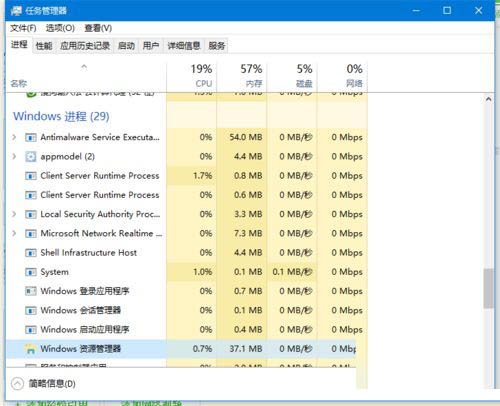Switch to the 应用历史记录 tab
Screen dimensions: 500x406
(x=85, y=46)
